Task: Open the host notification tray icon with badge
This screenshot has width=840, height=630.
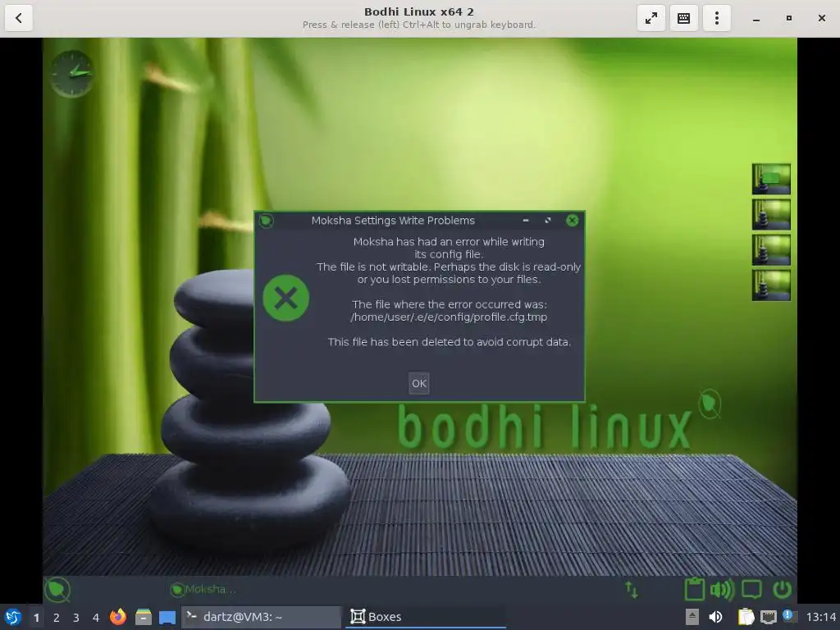Action: point(790,616)
